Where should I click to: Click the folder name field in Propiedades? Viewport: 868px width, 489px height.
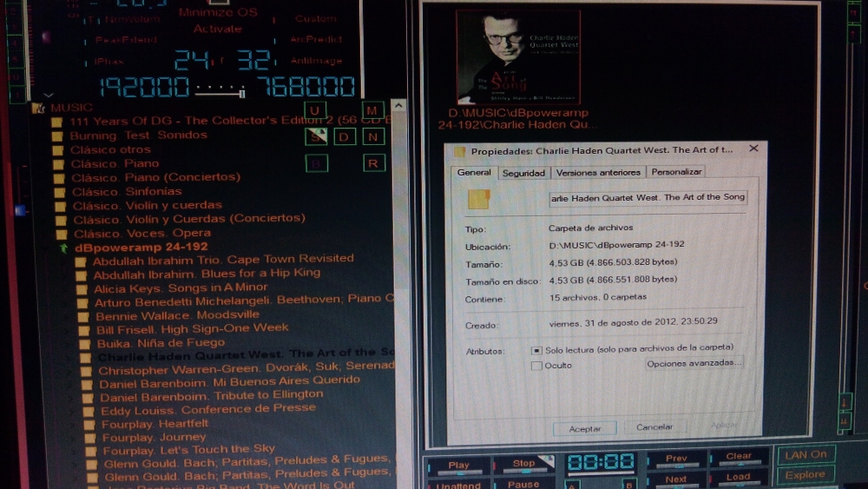pos(648,198)
